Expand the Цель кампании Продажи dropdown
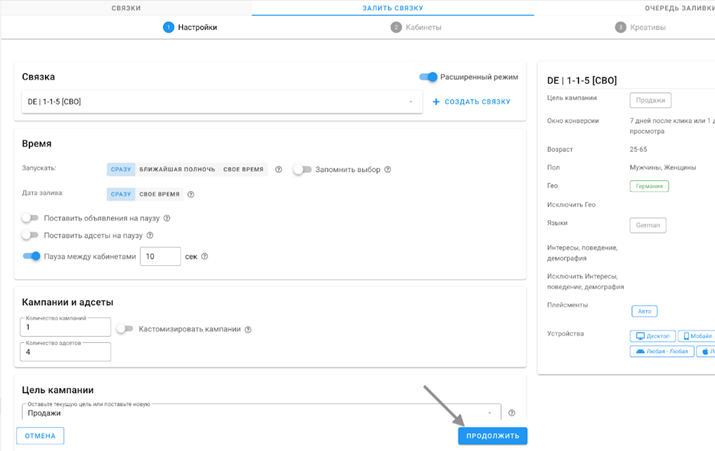This screenshot has width=715, height=451. coord(260,413)
